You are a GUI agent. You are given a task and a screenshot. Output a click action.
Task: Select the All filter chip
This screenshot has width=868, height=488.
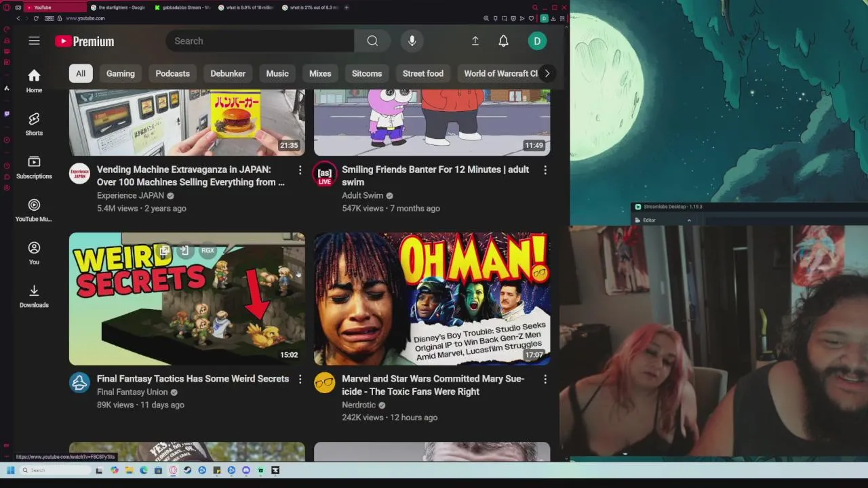(81, 73)
